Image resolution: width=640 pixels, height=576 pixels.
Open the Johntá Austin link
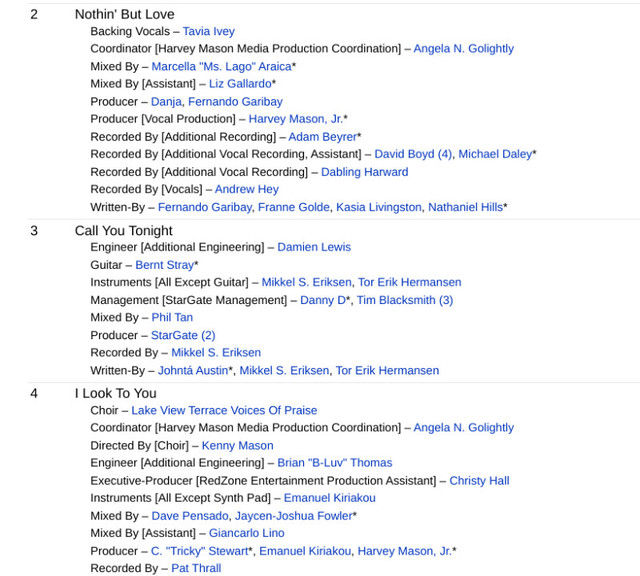click(193, 370)
